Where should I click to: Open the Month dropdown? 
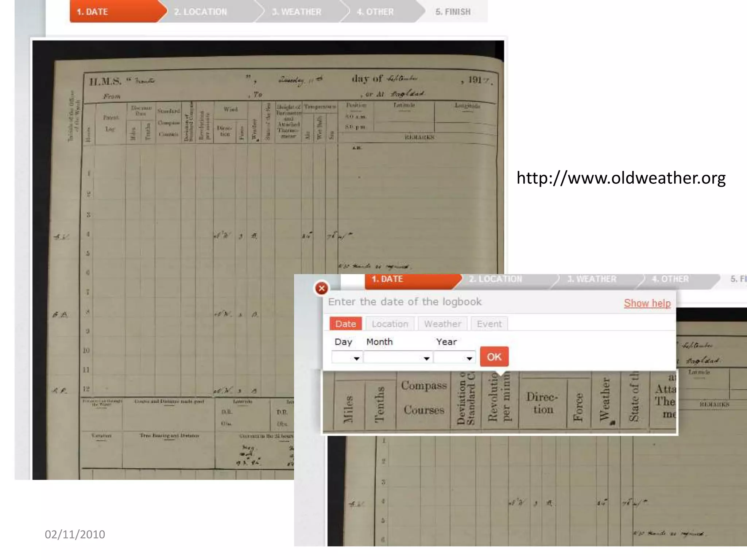398,358
